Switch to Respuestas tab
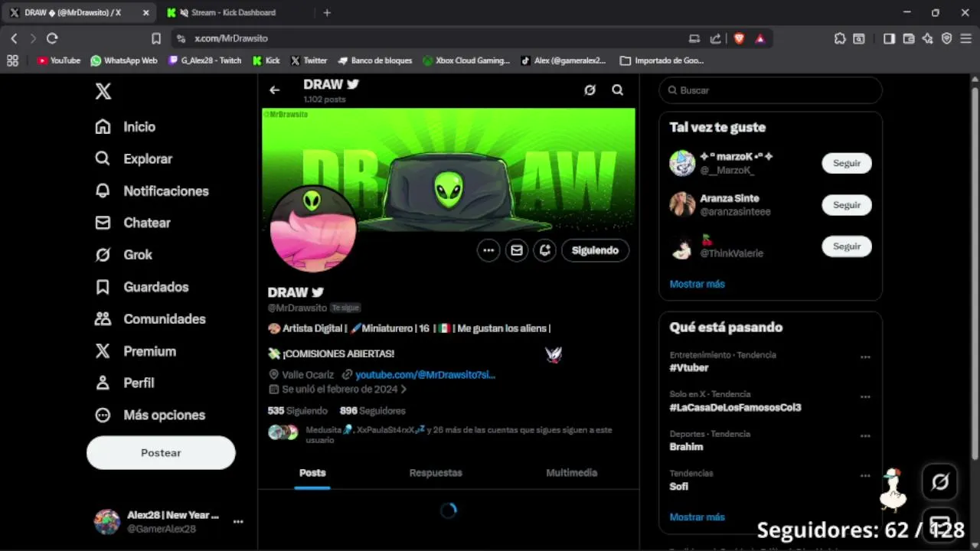980x551 pixels. pyautogui.click(x=436, y=473)
